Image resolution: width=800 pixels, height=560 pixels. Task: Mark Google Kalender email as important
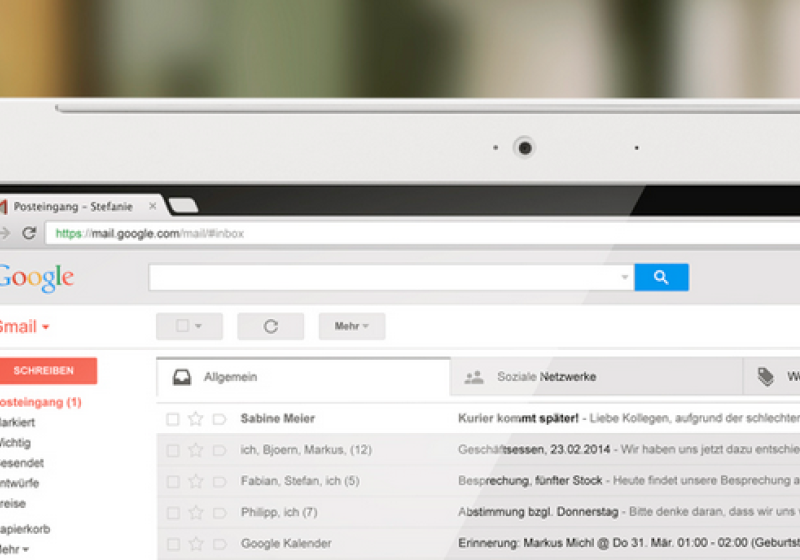point(219,544)
